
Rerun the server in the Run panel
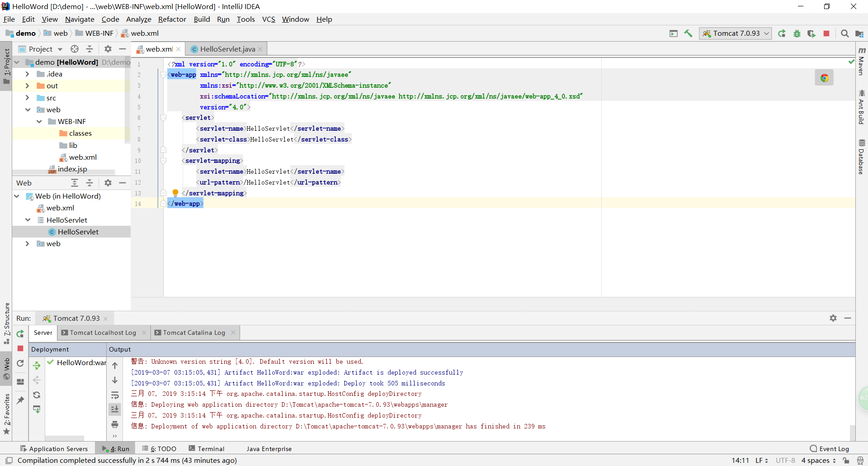coord(20,333)
